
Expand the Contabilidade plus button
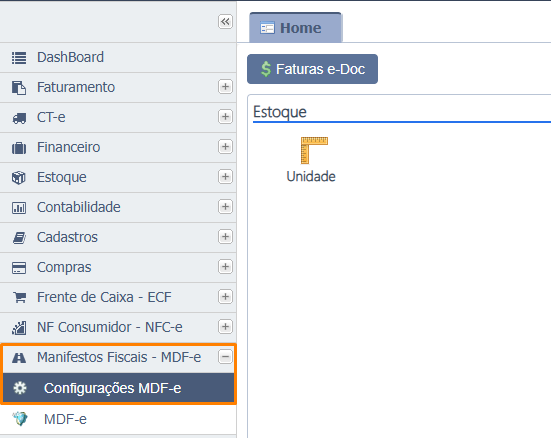225,207
